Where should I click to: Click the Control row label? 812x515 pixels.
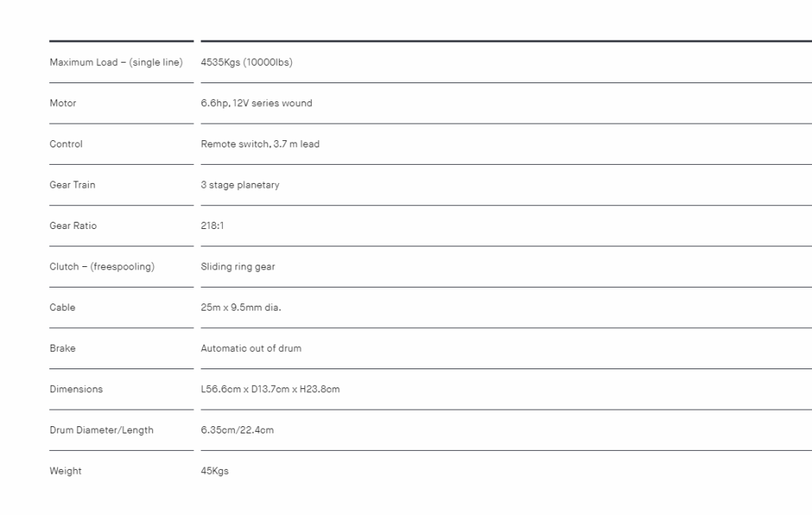click(66, 144)
